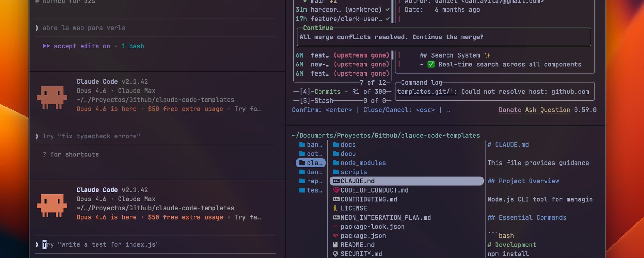Click the feature/clerk-user branch checkmark

388,19
